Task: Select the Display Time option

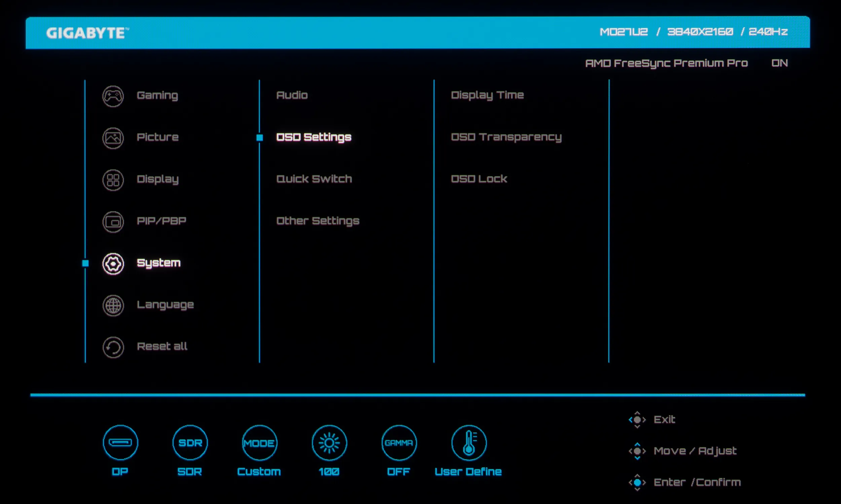Action: [487, 95]
